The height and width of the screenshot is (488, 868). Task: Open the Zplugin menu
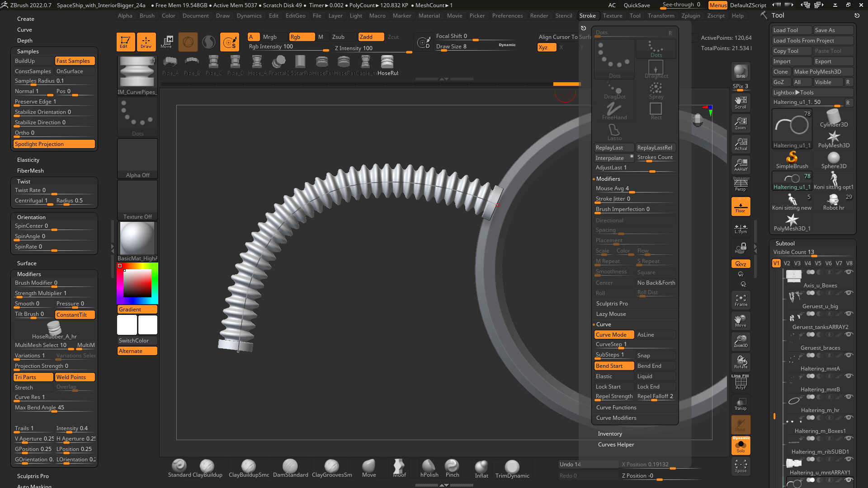[690, 16]
